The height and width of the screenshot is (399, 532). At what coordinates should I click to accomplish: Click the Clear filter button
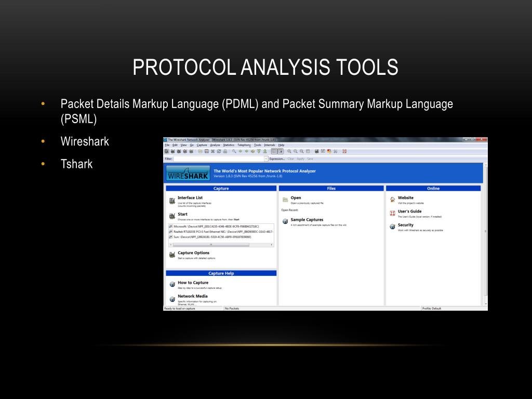(x=291, y=159)
